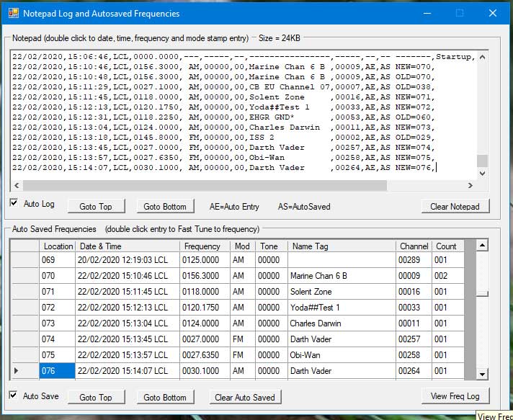The width and height of the screenshot is (513, 420).
Task: Click notepad vertical scrollbar down arrow
Action: pyautogui.click(x=482, y=174)
